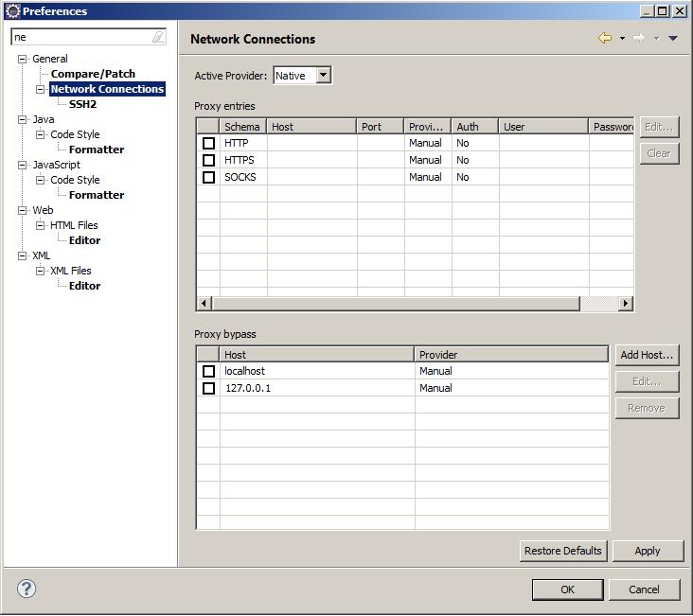Collapse the JavaScript tree node

(23, 165)
